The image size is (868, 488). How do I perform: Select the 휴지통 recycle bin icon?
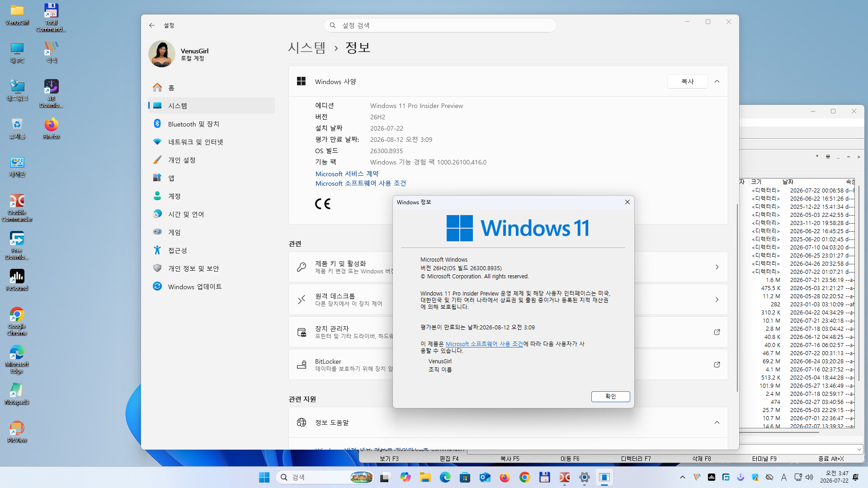[17, 128]
